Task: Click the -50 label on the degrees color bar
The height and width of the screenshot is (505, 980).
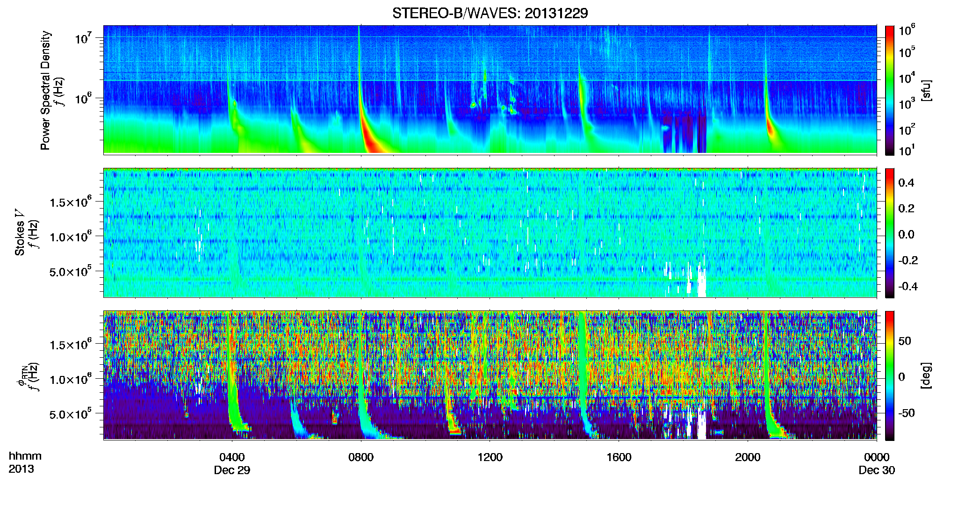Action: point(907,413)
